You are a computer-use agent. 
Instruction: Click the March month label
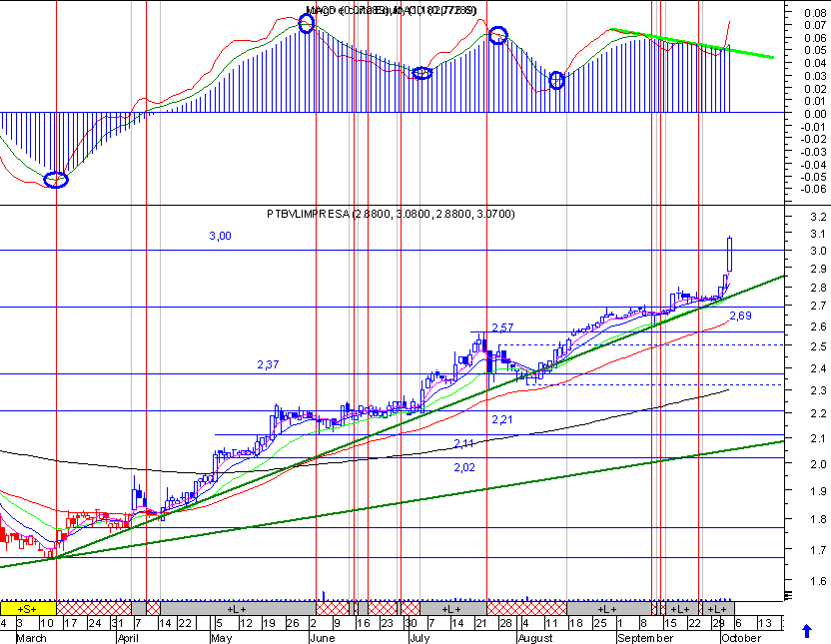pyautogui.click(x=31, y=638)
